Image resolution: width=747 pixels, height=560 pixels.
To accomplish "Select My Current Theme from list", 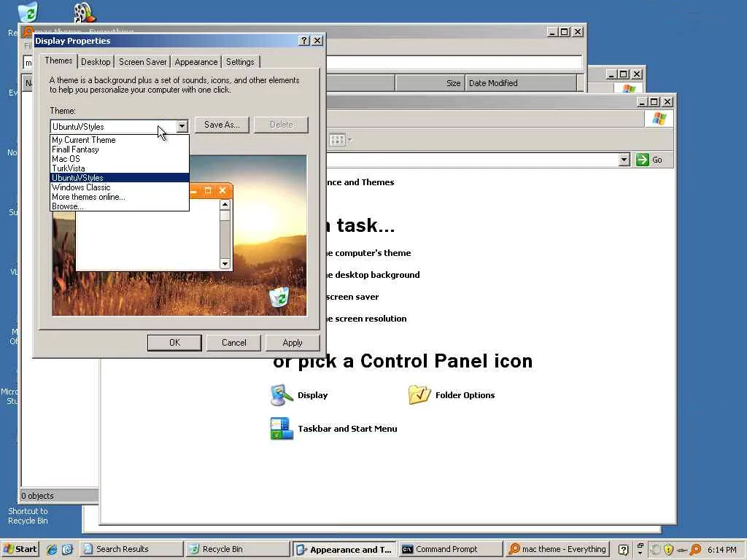I will pyautogui.click(x=119, y=140).
